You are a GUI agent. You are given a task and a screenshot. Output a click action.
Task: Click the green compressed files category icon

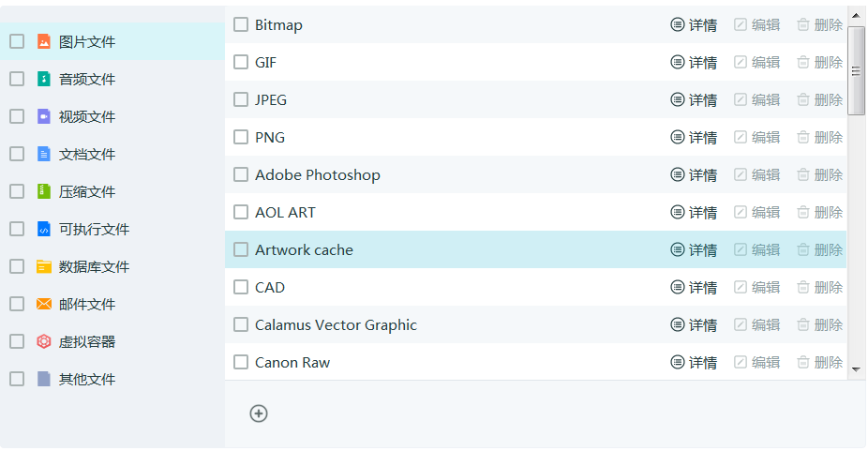[44, 191]
